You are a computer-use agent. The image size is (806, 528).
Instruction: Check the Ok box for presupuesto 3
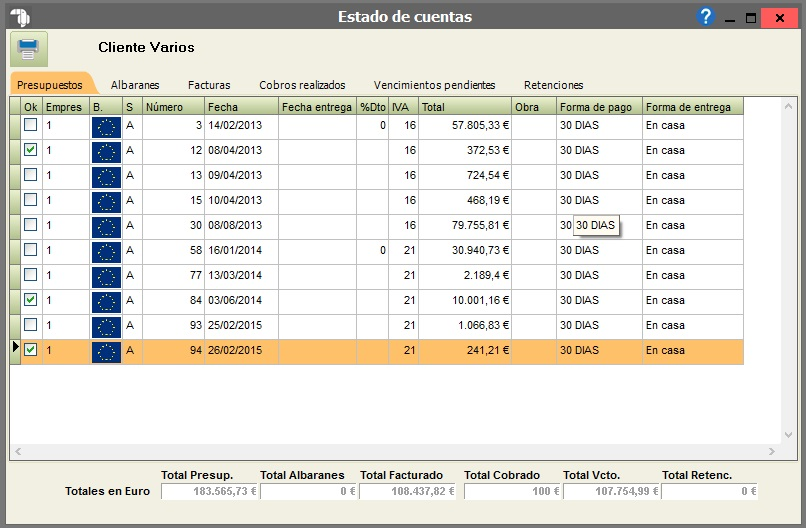pyautogui.click(x=31, y=124)
